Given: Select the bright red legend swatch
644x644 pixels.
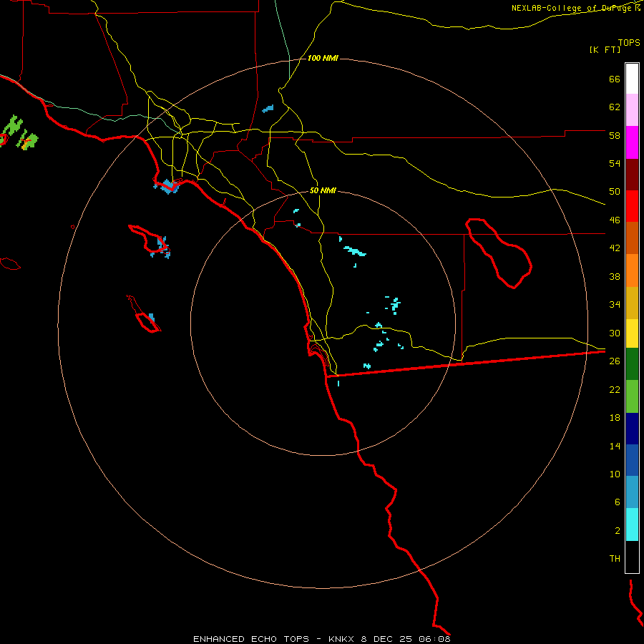Looking at the screenshot, I should (x=632, y=206).
